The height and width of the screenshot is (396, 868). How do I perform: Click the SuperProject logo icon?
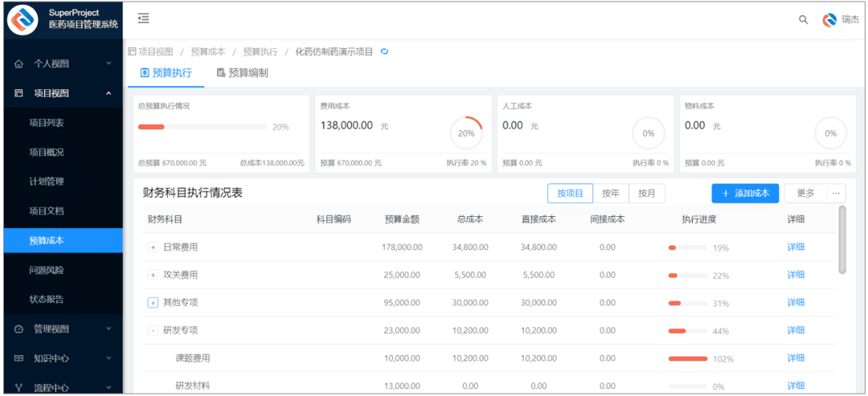pos(23,19)
